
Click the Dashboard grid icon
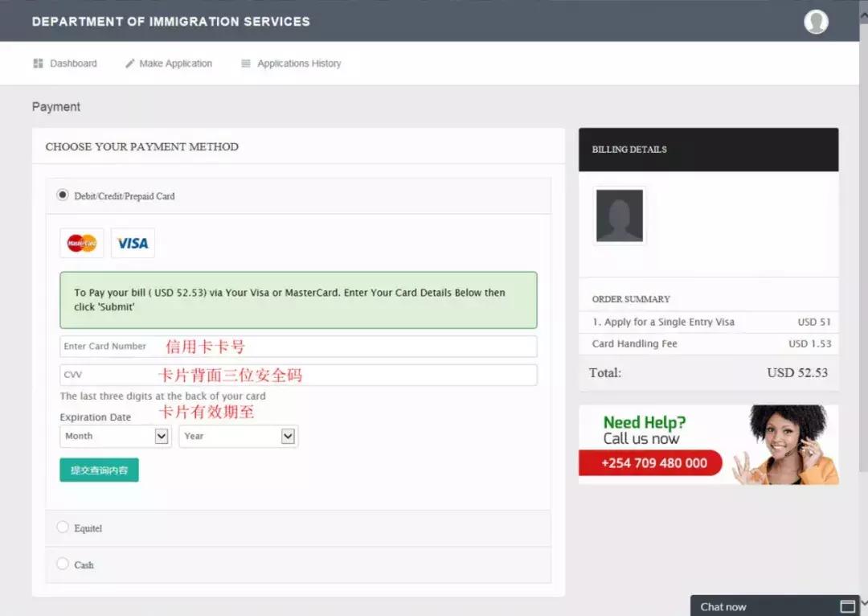click(39, 64)
